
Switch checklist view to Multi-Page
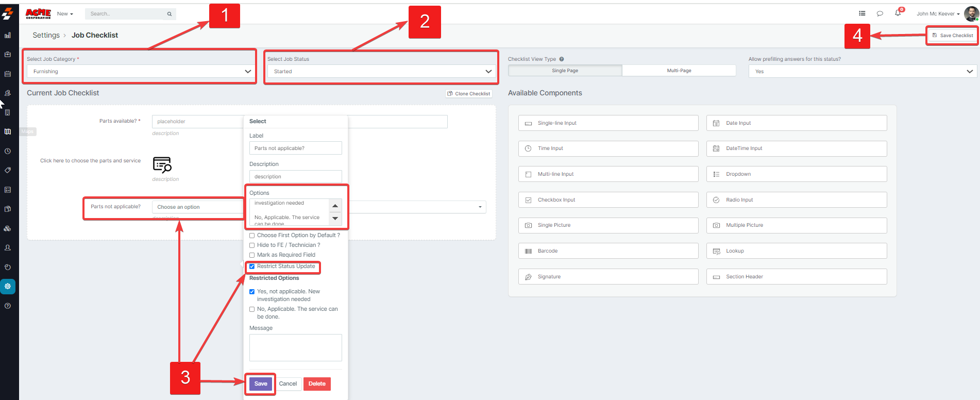(679, 71)
